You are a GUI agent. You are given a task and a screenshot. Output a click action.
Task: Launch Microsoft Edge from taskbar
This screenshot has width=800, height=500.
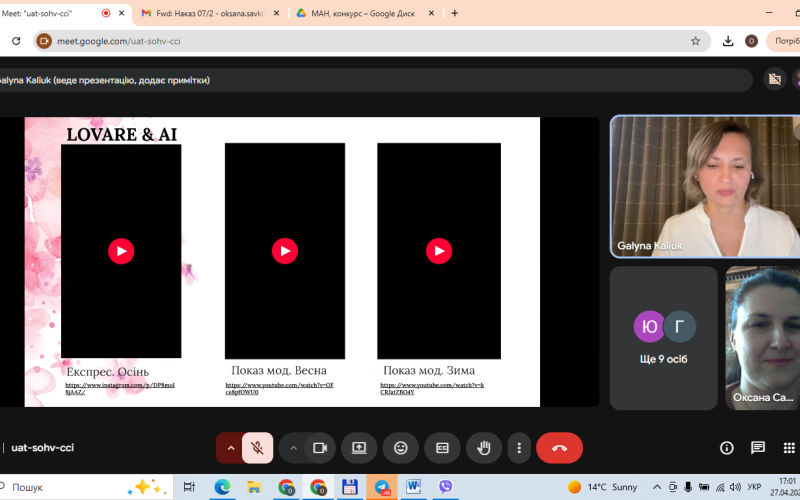(x=222, y=487)
